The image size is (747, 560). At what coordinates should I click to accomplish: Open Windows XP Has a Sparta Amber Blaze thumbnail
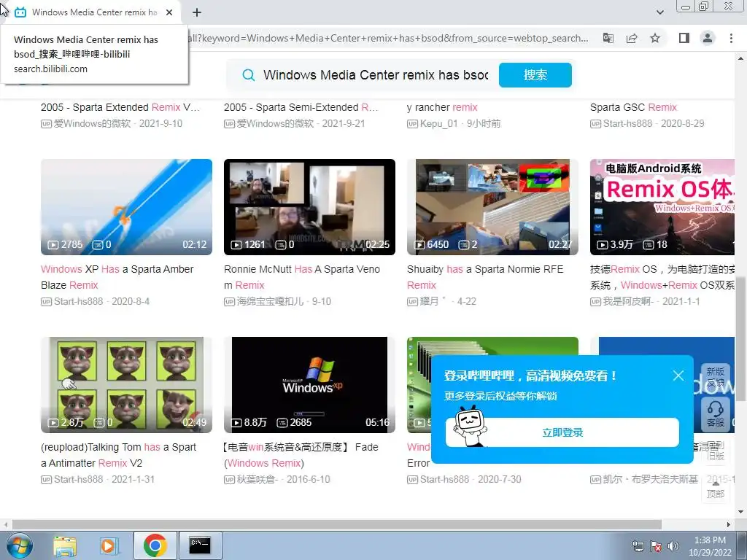[126, 206]
